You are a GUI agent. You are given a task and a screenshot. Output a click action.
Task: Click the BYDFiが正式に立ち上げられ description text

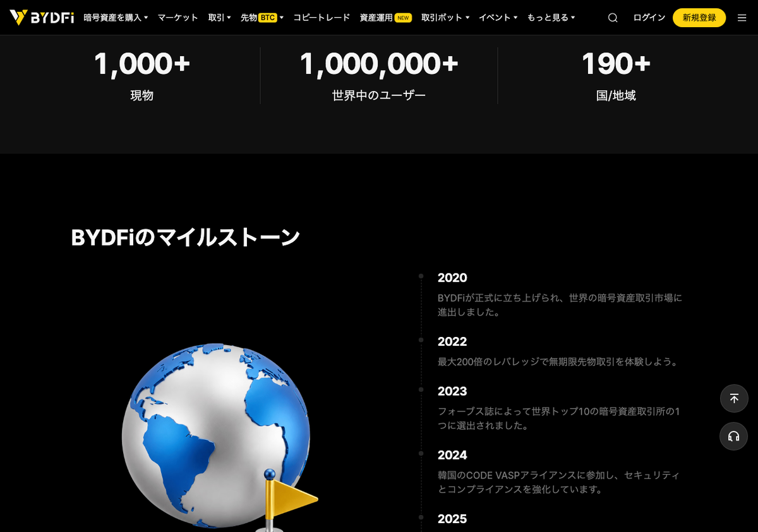pos(560,305)
